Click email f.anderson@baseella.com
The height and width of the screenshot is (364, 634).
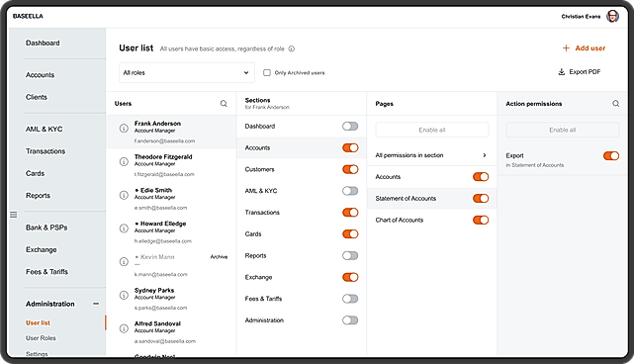[x=164, y=141]
